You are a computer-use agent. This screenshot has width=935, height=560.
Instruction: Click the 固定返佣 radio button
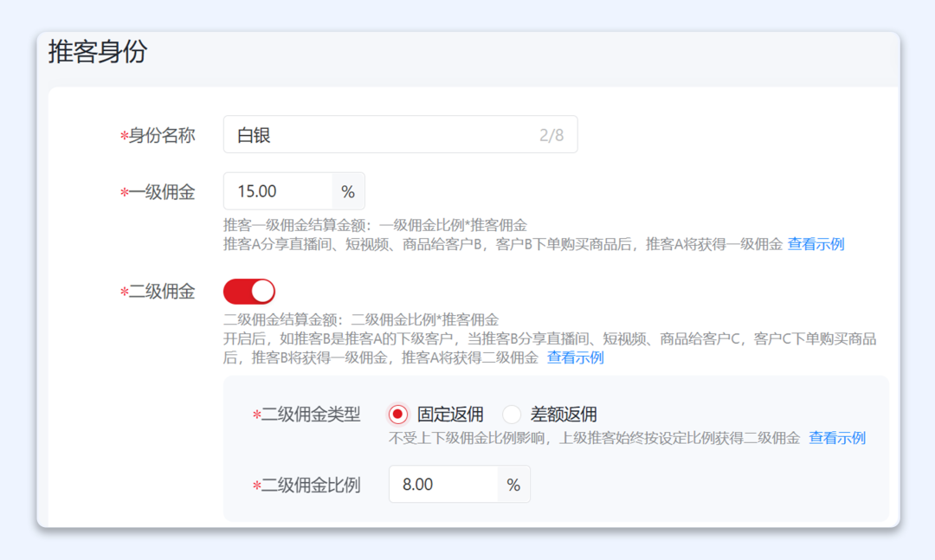(x=397, y=414)
